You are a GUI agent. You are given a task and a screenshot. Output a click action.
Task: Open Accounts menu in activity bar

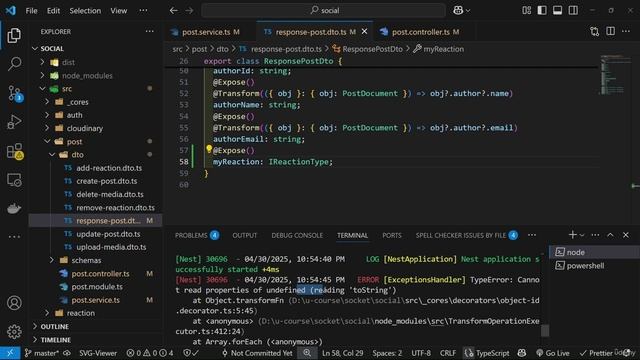tap(14, 303)
